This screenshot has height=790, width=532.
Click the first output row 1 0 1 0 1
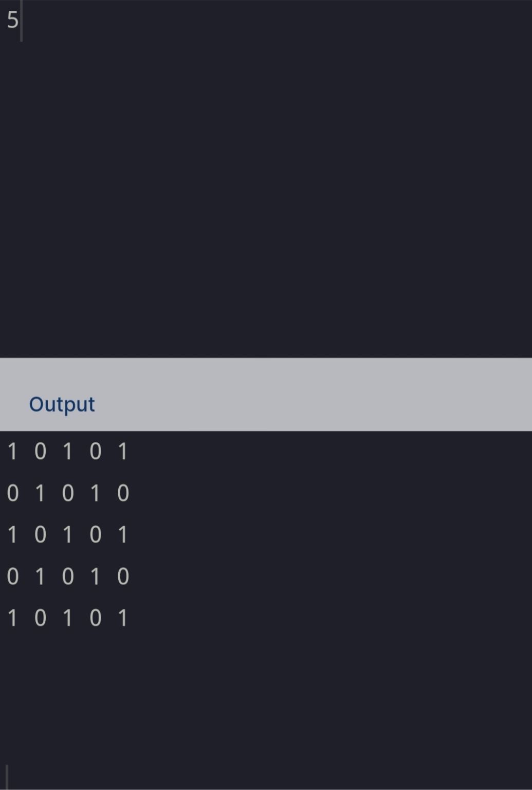(x=67, y=452)
